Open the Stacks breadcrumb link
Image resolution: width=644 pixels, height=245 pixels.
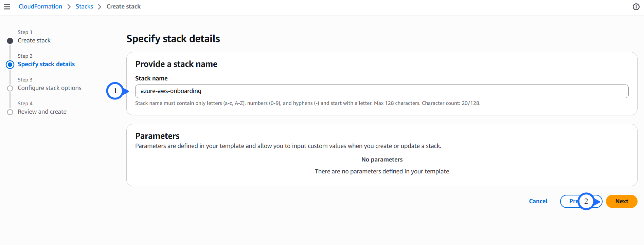coord(84,6)
